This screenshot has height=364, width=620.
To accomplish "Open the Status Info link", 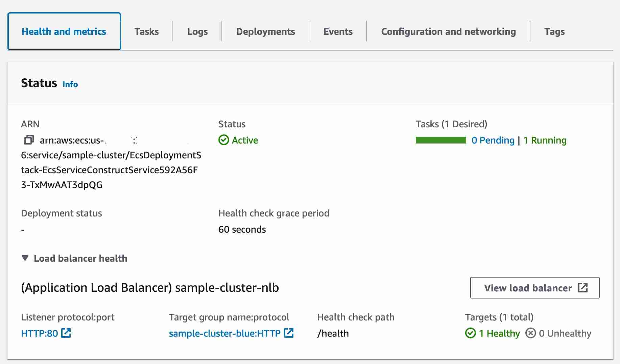I will coord(70,84).
